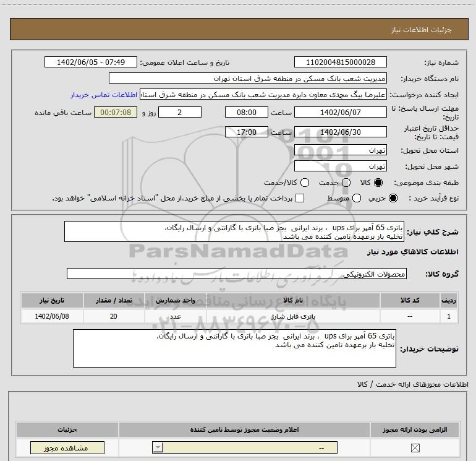Click the اطلاعات مجوزهای ارائه خدمت / کالا heading

click(413, 384)
